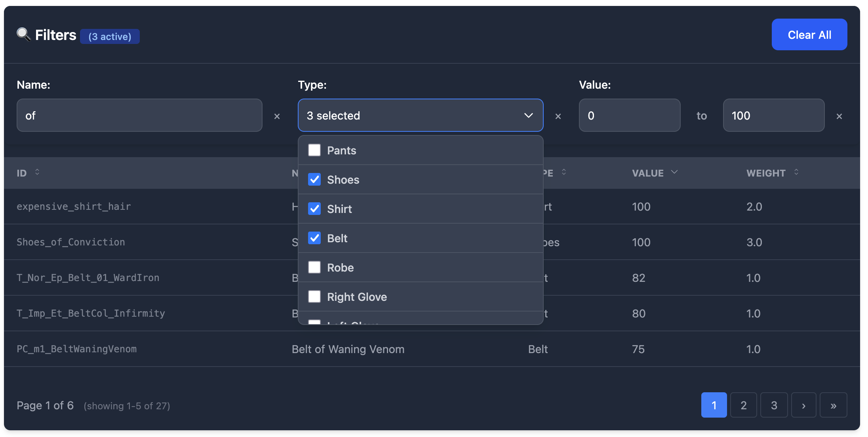Uncheck the Shoes type checkbox
Image resolution: width=868 pixels, height=437 pixels.
coord(314,179)
